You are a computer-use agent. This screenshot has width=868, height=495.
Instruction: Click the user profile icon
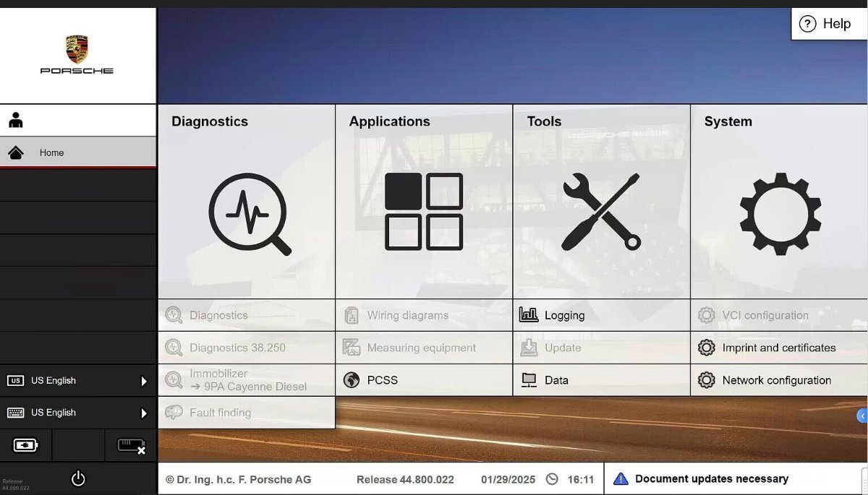[16, 121]
